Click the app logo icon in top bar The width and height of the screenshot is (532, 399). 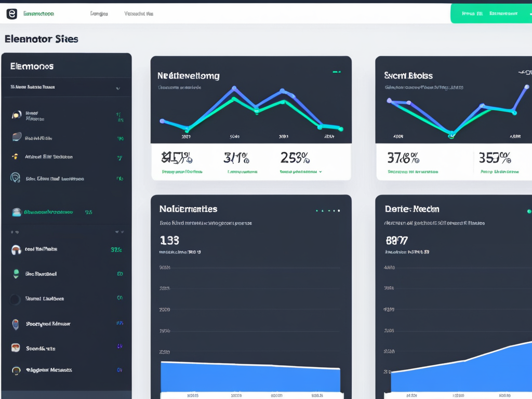12,14
